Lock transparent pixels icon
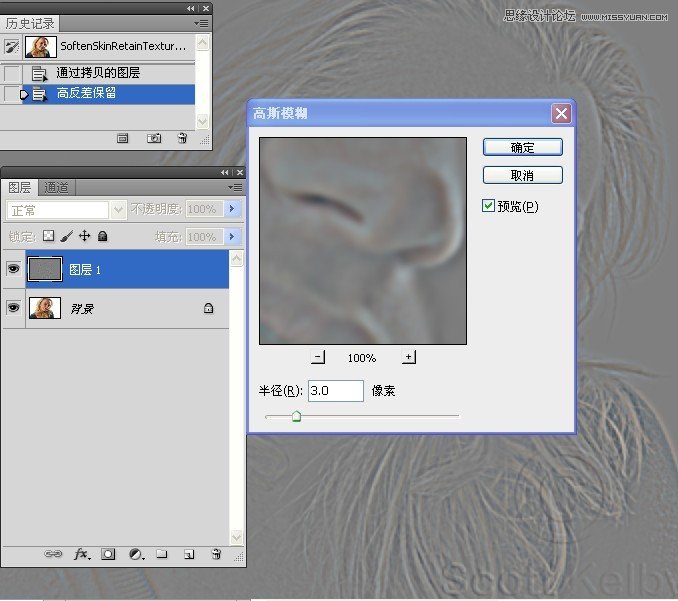The image size is (678, 601). 48,236
